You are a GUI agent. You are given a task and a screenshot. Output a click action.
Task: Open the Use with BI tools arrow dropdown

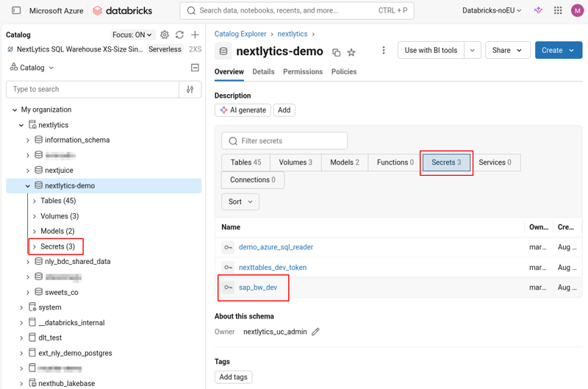tap(473, 50)
